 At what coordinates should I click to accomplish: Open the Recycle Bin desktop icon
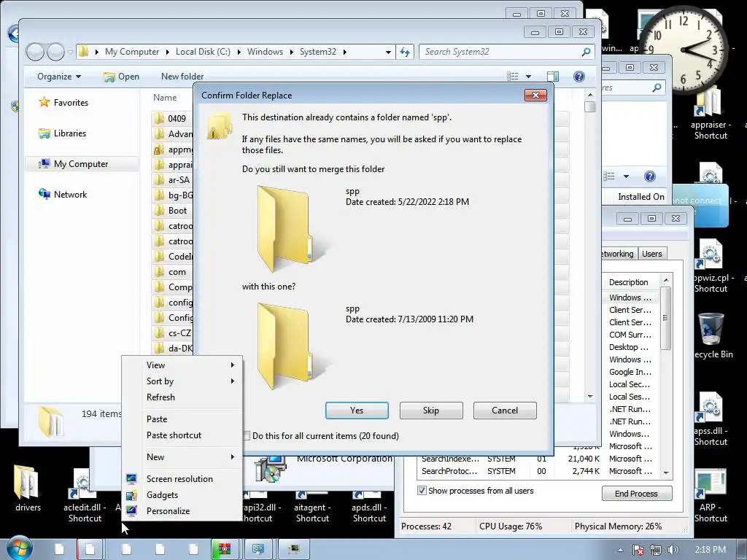click(x=711, y=335)
